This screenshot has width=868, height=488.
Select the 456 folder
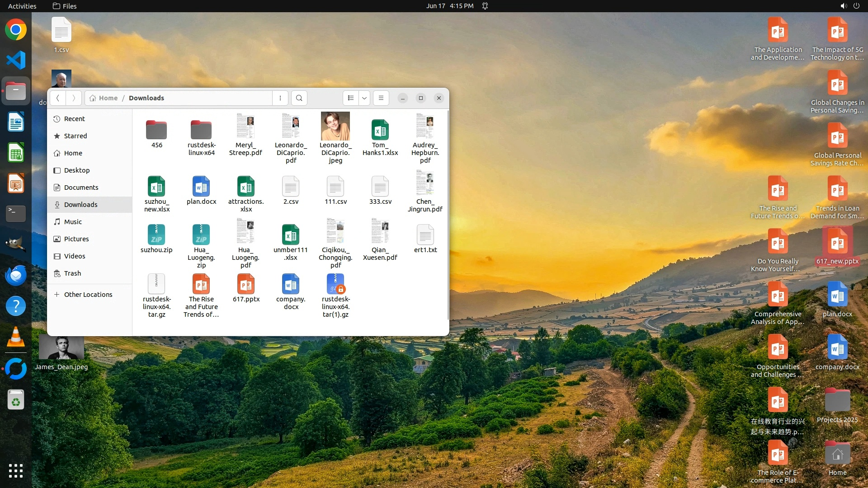click(x=156, y=130)
